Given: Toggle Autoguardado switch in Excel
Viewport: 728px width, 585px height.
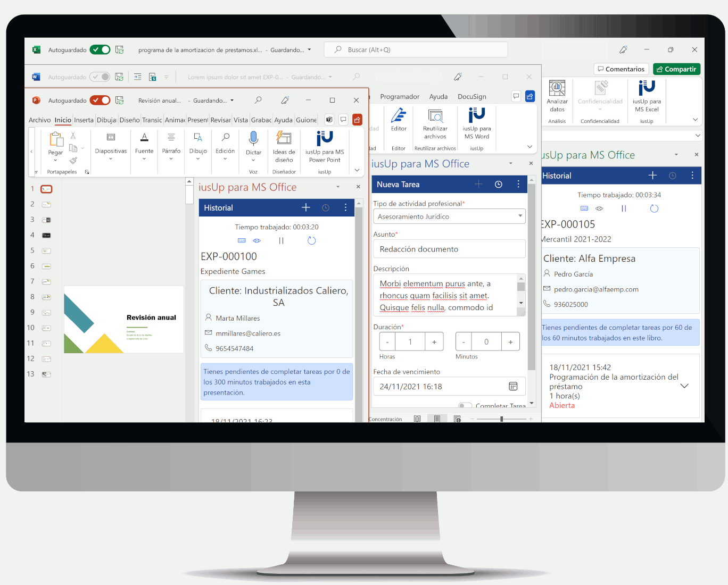Looking at the screenshot, I should click(100, 49).
